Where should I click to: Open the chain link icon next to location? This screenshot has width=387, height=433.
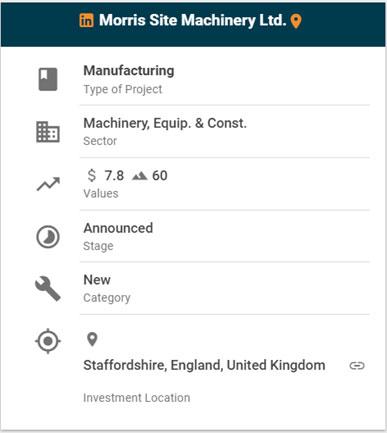pos(357,366)
